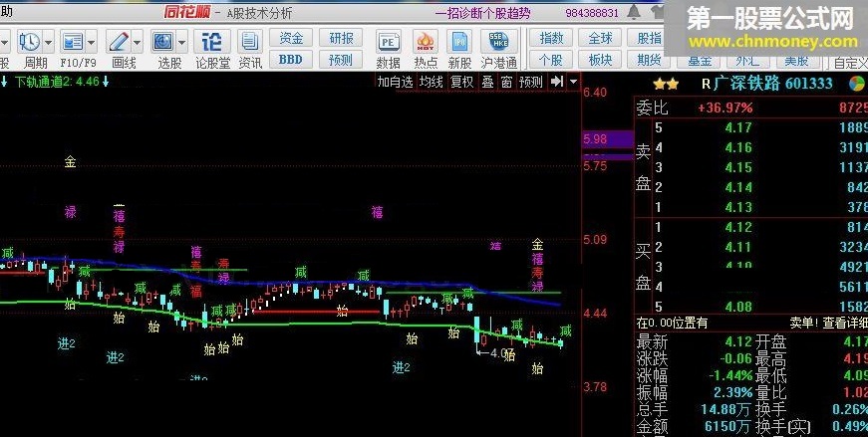Select the sell level 3 price 4.15

738,167
